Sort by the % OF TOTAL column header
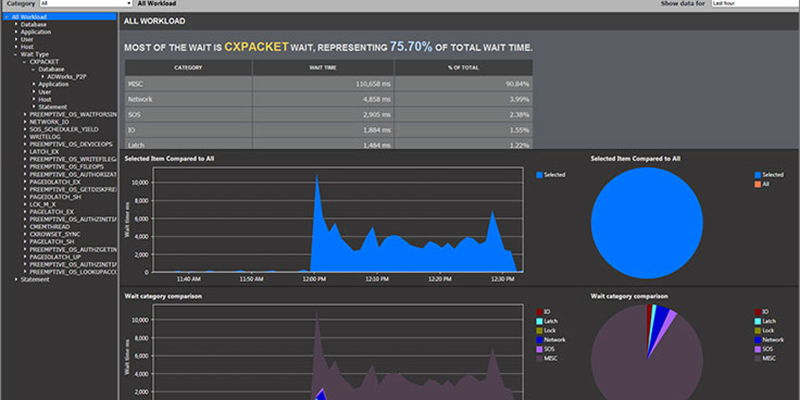 (463, 68)
